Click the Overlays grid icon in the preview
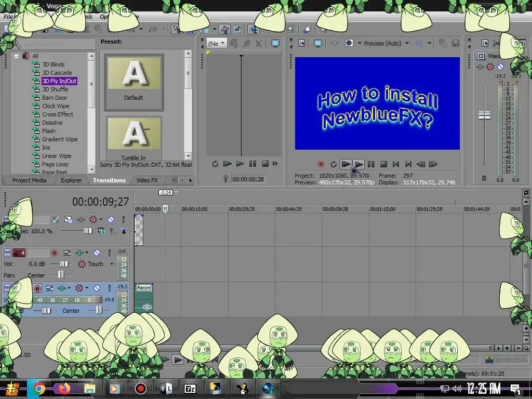 [419, 43]
